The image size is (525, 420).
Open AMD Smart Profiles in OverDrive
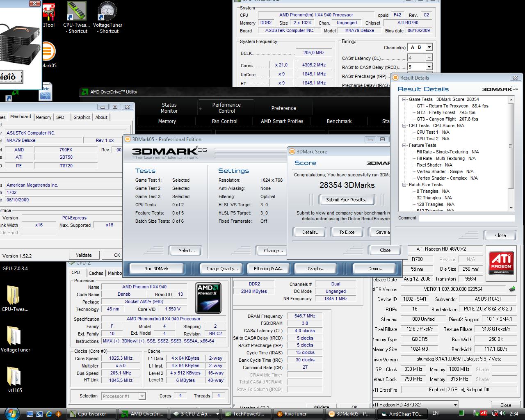click(x=282, y=121)
